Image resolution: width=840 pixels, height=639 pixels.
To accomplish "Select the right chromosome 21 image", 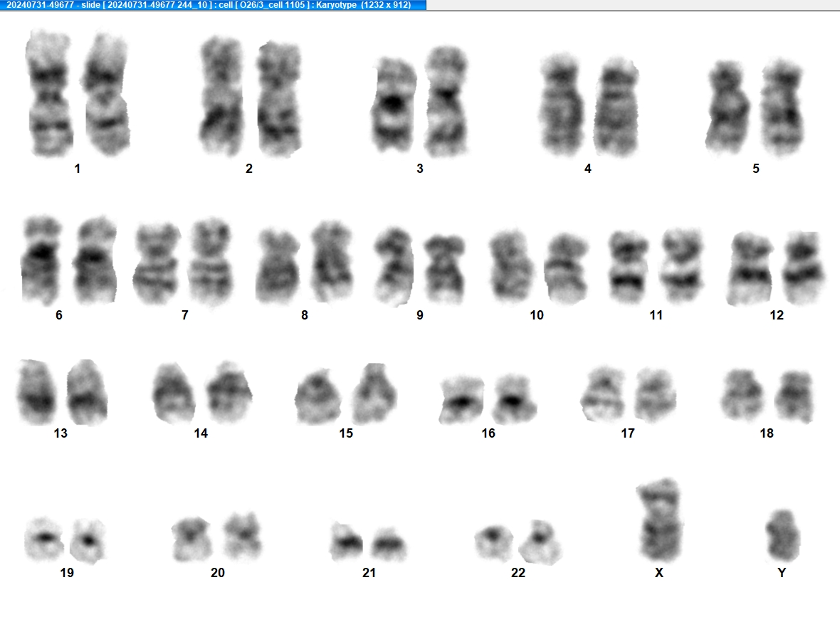I will pyautogui.click(x=389, y=544).
